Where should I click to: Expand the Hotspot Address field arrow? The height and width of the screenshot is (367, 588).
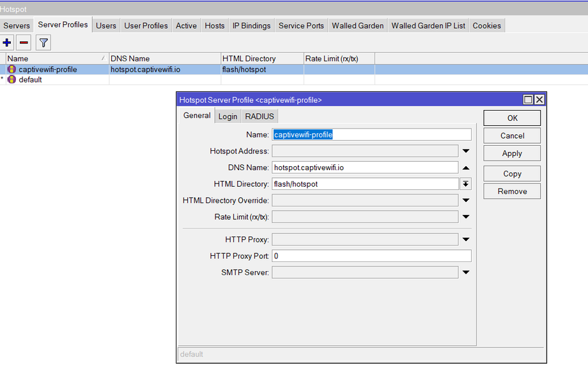pos(466,152)
